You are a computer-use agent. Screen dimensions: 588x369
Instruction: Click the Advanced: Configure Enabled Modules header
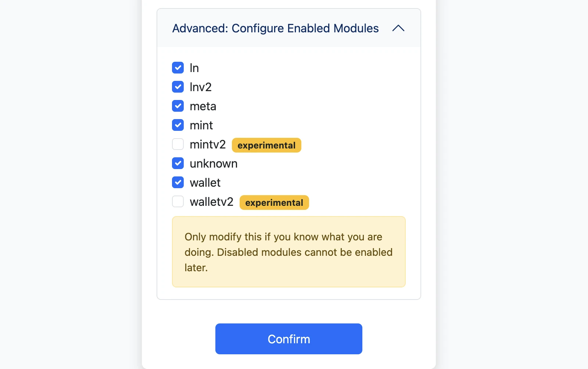pos(275,28)
